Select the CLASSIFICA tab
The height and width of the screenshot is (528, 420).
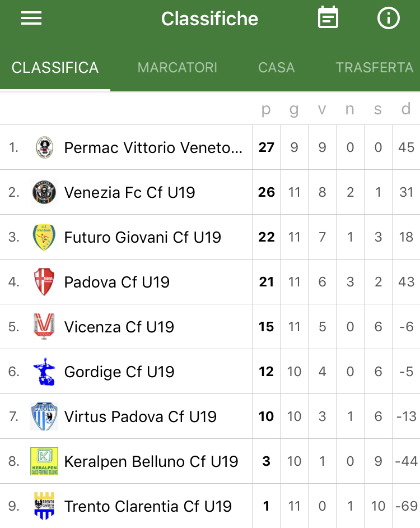pos(55,68)
